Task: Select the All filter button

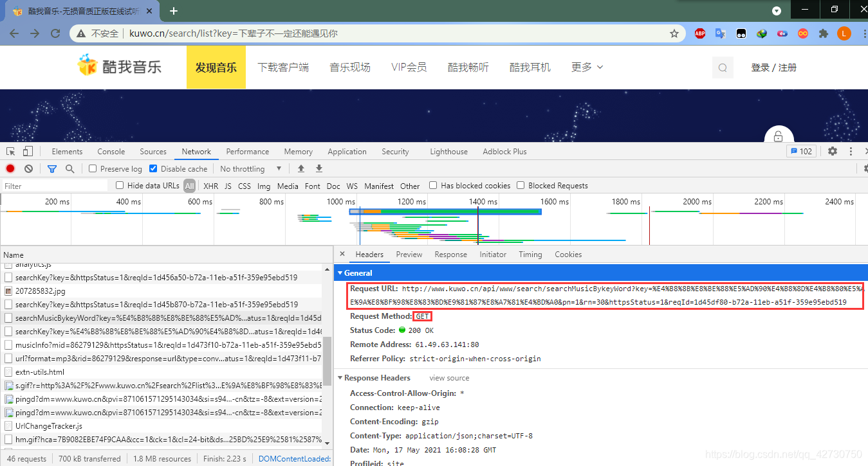Action: click(189, 186)
